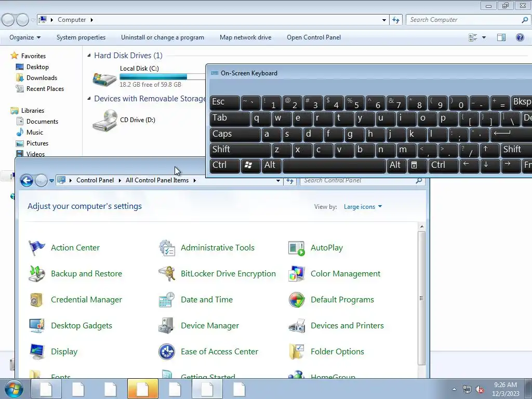This screenshot has height=399, width=532.
Task: Click System properties in toolbar
Action: (81, 37)
